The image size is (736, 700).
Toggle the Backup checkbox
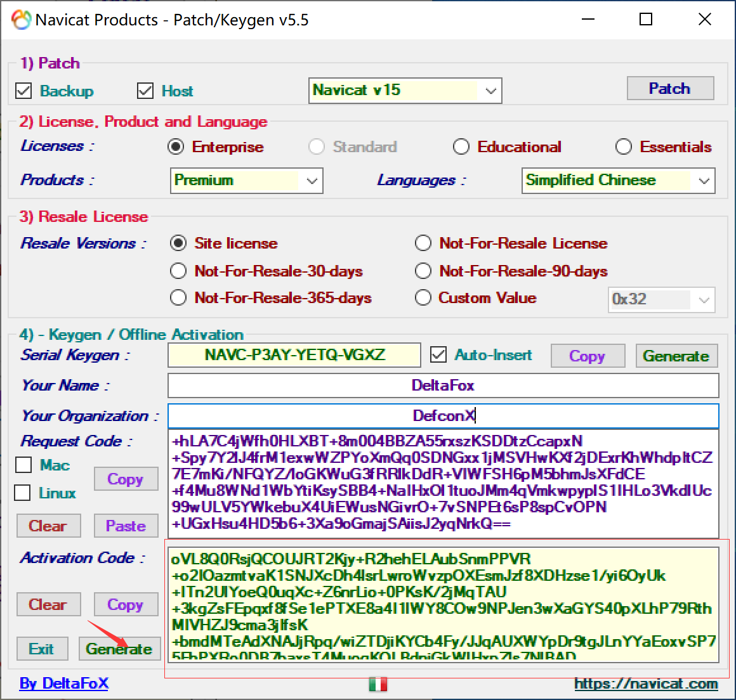tap(24, 91)
